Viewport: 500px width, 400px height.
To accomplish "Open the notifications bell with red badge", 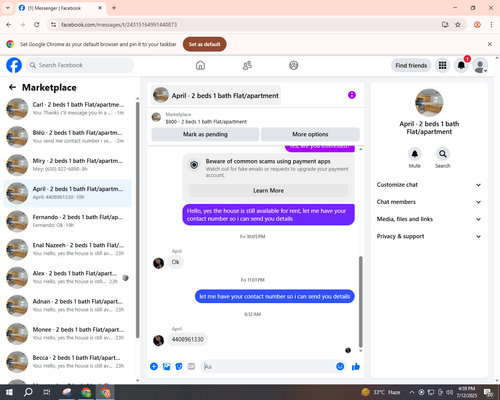I will pyautogui.click(x=461, y=65).
